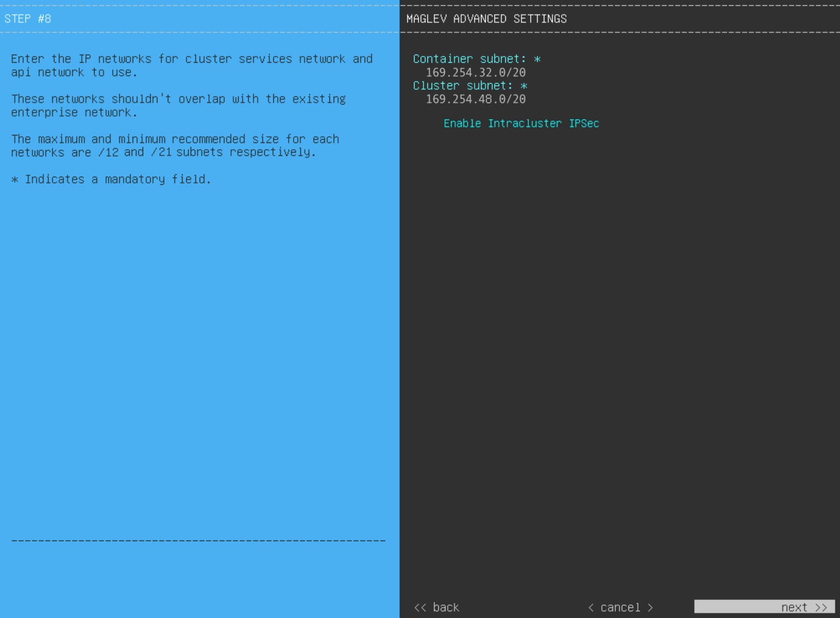The image size is (840, 618).
Task: Click the double right arrows beside next
Action: click(x=821, y=608)
